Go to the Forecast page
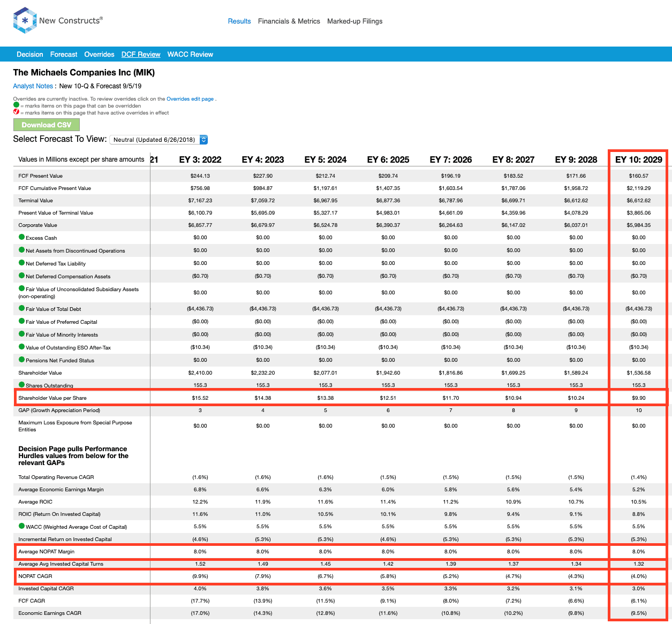The width and height of the screenshot is (672, 624). (64, 55)
